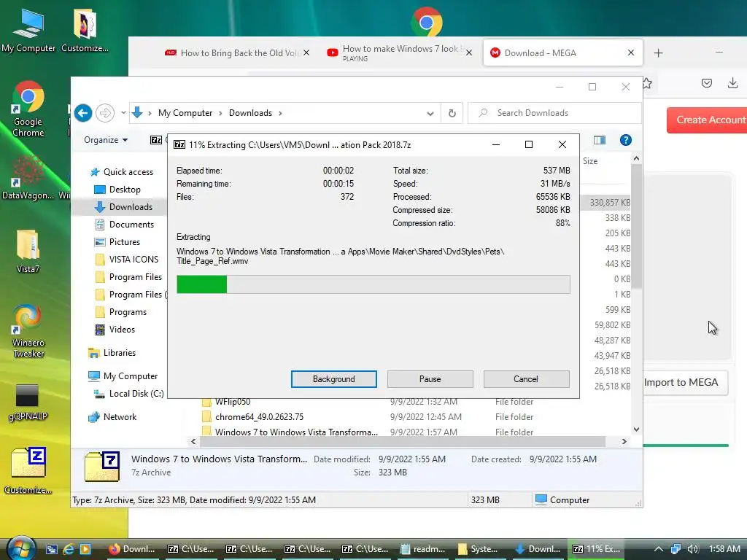Open the Start menu orb
The width and height of the screenshot is (747, 560).
(x=20, y=548)
